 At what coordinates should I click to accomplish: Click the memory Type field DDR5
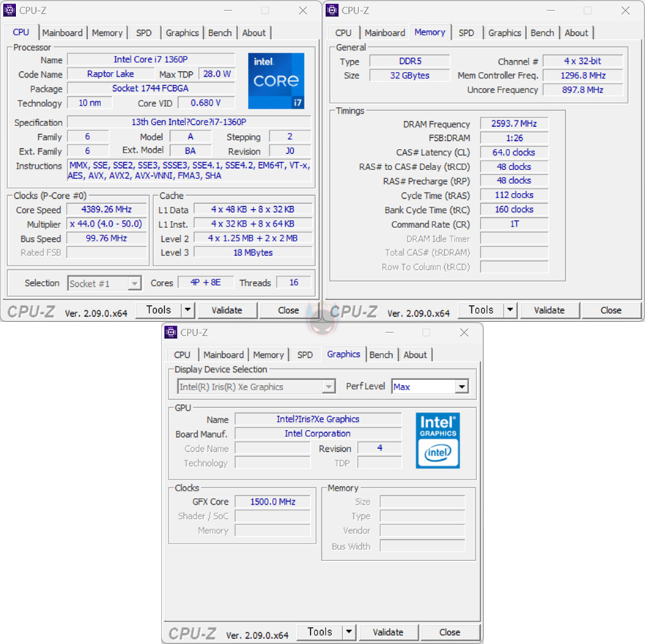click(410, 61)
